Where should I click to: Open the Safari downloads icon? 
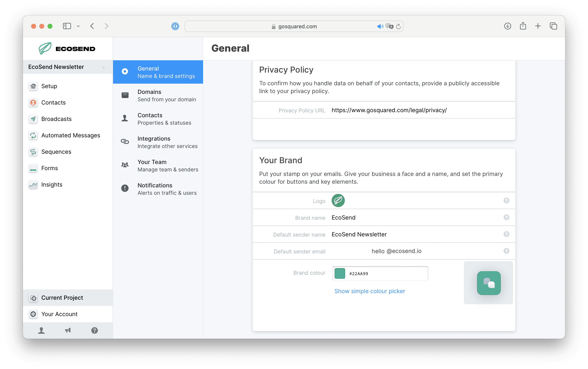[508, 26]
